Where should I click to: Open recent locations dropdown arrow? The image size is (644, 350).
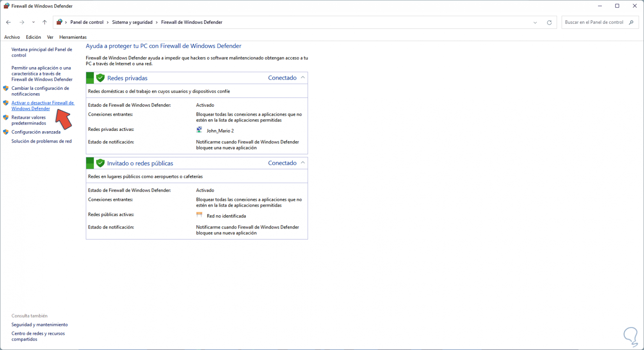[x=34, y=22]
